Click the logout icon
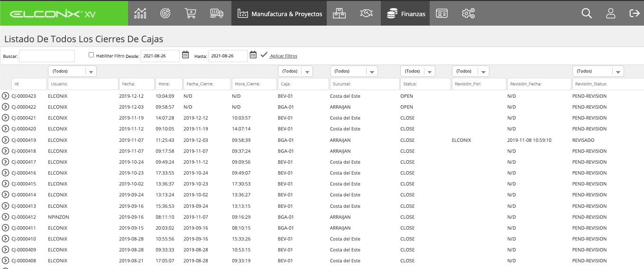 pyautogui.click(x=635, y=13)
